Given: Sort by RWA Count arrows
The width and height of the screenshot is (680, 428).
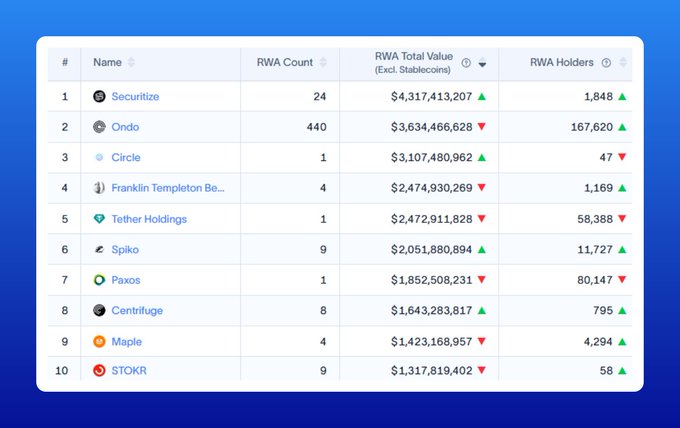Looking at the screenshot, I should coord(323,62).
